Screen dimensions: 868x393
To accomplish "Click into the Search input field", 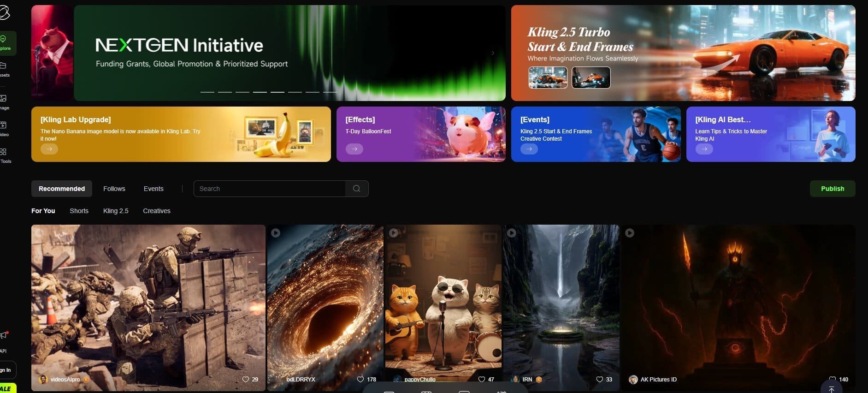I will click(270, 189).
